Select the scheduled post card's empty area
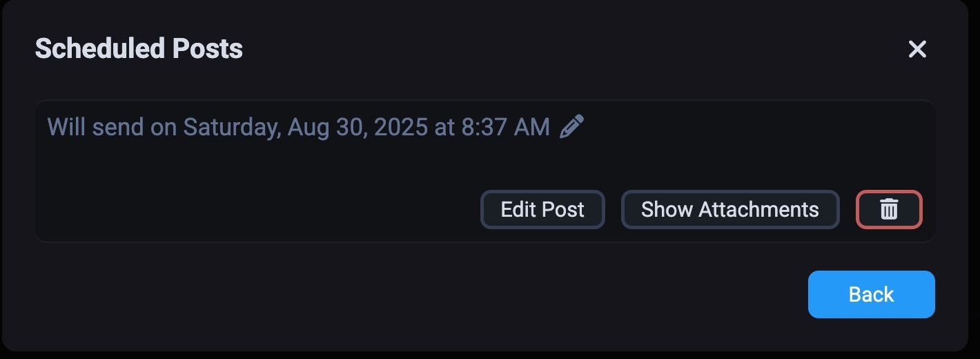The image size is (980, 359). coord(255,200)
